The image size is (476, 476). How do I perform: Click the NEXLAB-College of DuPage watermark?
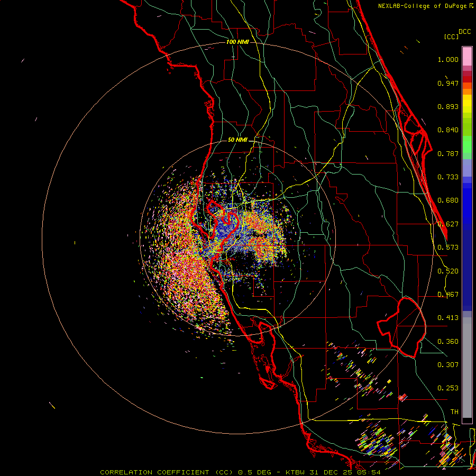coord(425,6)
